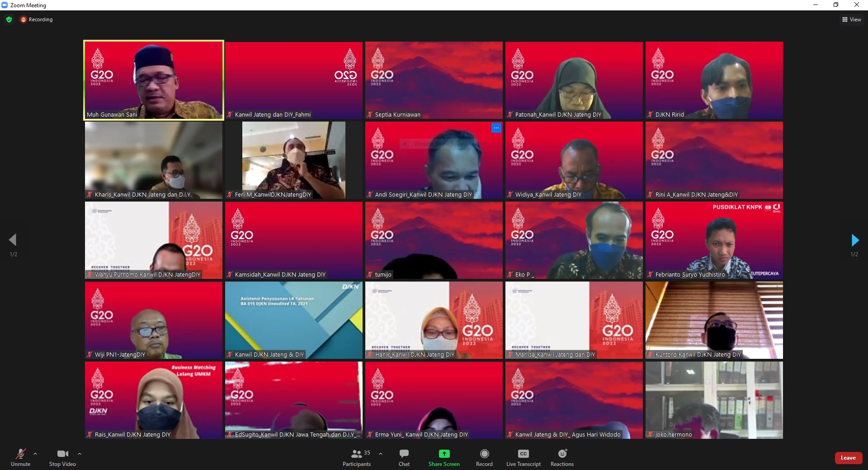Go to previous gallery page
868x470 pixels.
tap(13, 240)
